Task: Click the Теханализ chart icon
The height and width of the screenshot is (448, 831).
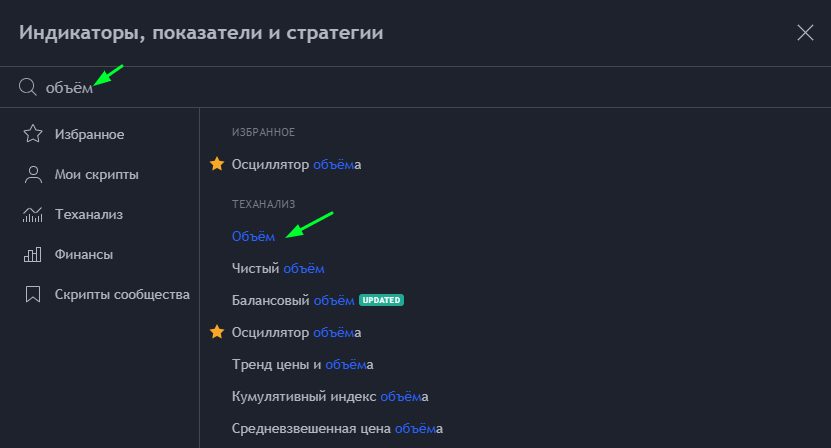Action: [32, 214]
